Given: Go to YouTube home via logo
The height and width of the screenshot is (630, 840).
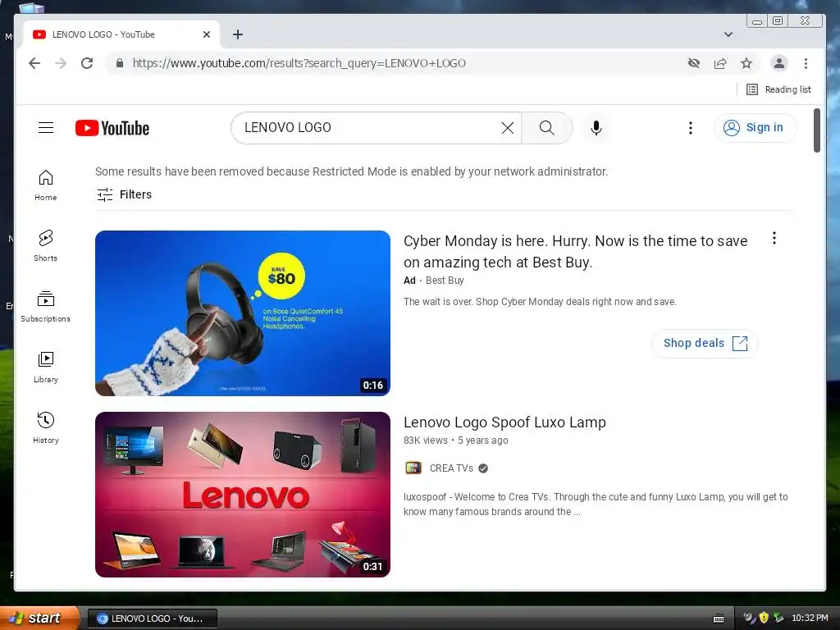Looking at the screenshot, I should click(112, 128).
